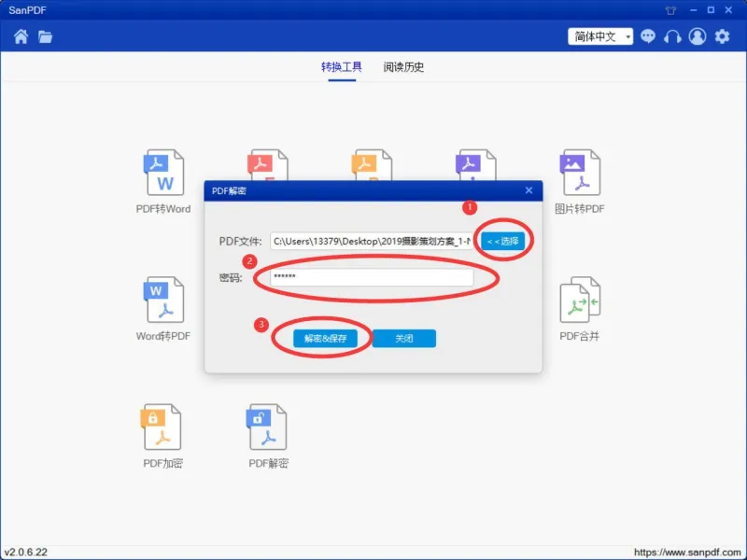Select the Word转PDF tool icon
Image resolution: width=747 pixels, height=560 pixels.
click(163, 300)
